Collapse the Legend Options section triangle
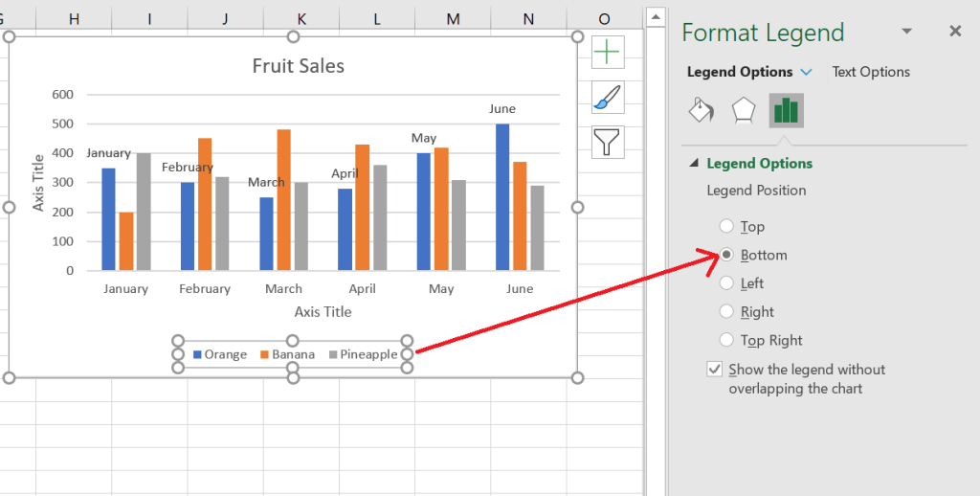Image resolution: width=980 pixels, height=496 pixels. point(693,163)
